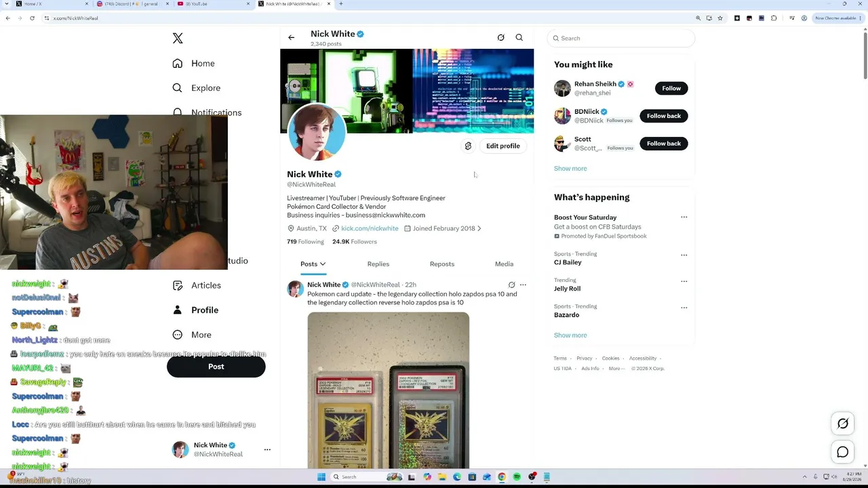Image resolution: width=868 pixels, height=488 pixels.
Task: Follow back BDNiick
Action: click(x=664, y=116)
